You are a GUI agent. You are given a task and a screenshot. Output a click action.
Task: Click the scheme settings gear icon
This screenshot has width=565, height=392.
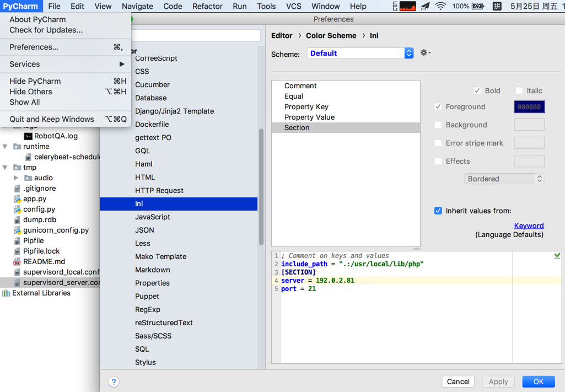point(425,53)
